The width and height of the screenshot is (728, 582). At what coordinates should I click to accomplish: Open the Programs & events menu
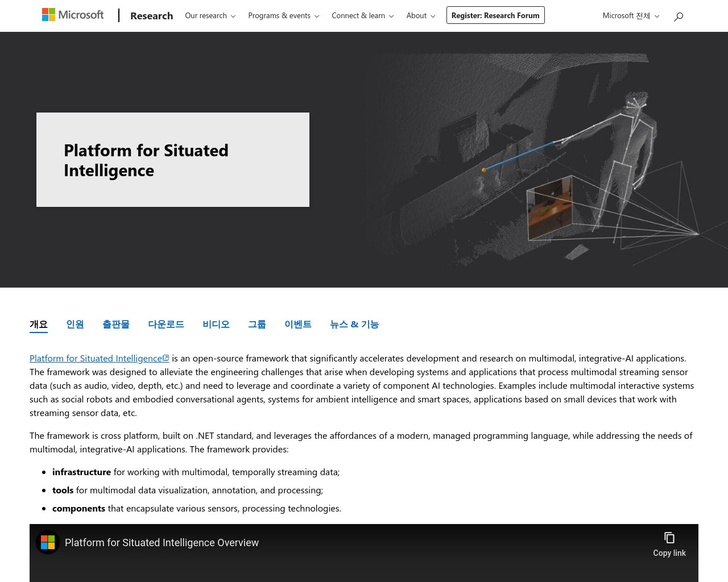click(283, 16)
